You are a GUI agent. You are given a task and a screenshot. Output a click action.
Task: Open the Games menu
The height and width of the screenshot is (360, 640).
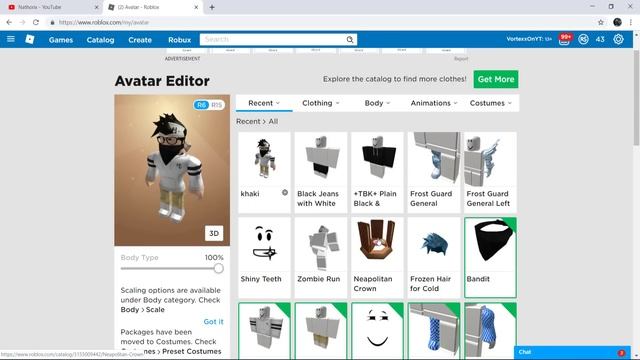[61, 40]
